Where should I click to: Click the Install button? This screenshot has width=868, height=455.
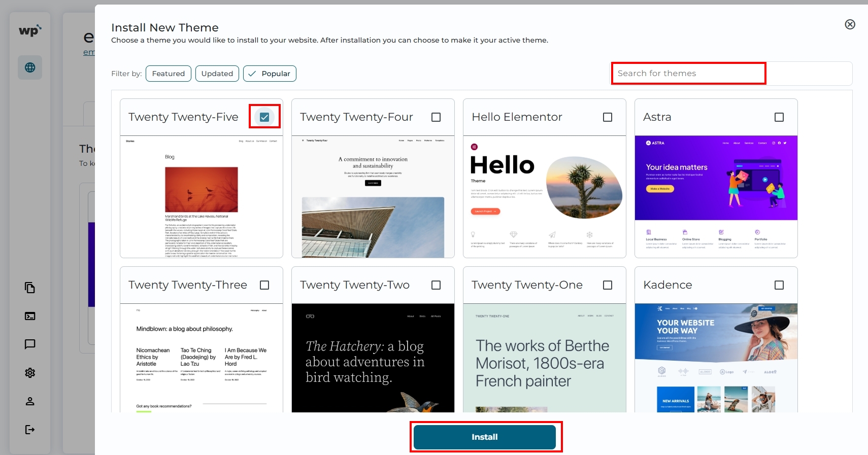(485, 437)
